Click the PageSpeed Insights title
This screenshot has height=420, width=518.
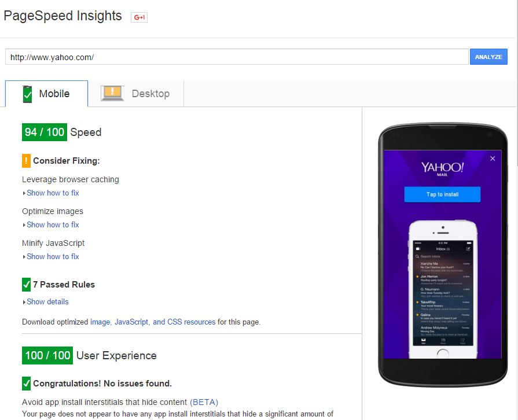click(63, 16)
